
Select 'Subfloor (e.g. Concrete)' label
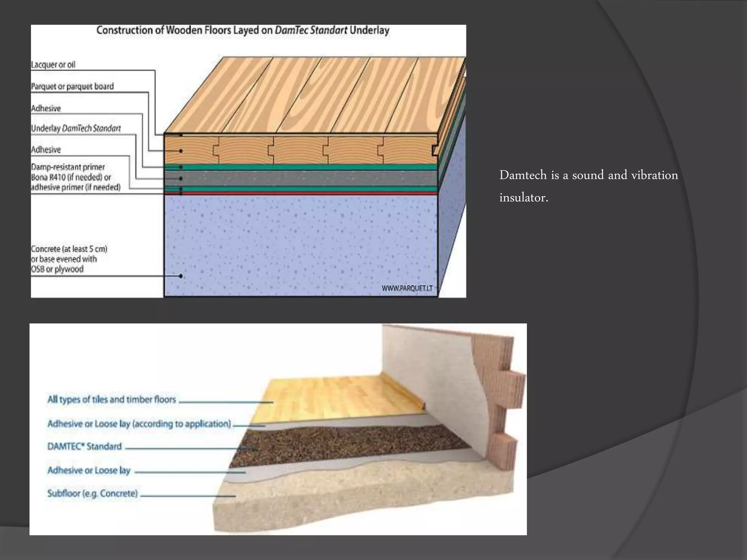93,493
